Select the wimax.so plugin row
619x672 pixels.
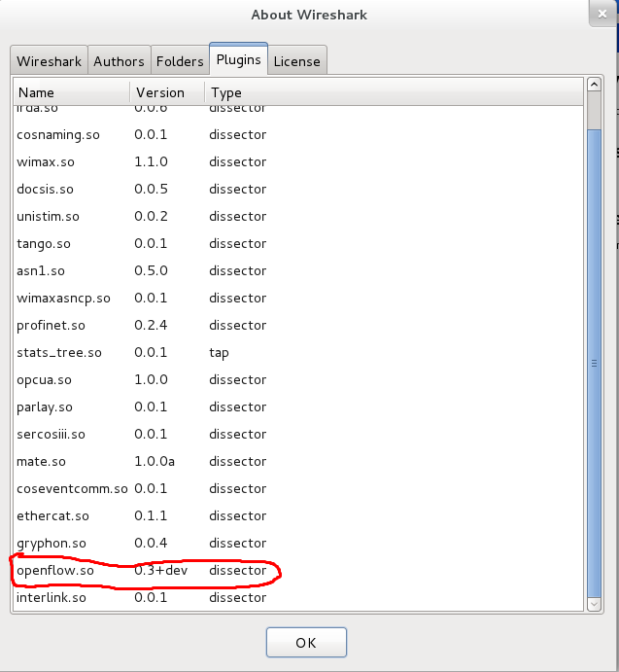point(298,162)
